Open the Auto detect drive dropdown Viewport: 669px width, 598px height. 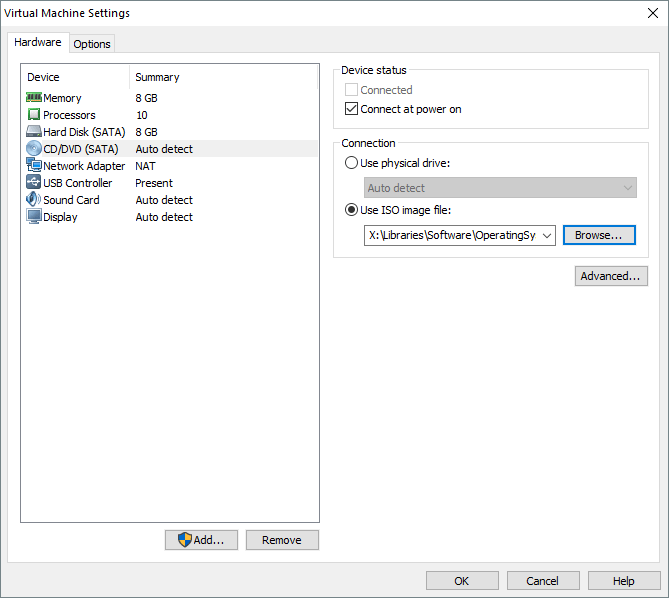pyautogui.click(x=627, y=188)
